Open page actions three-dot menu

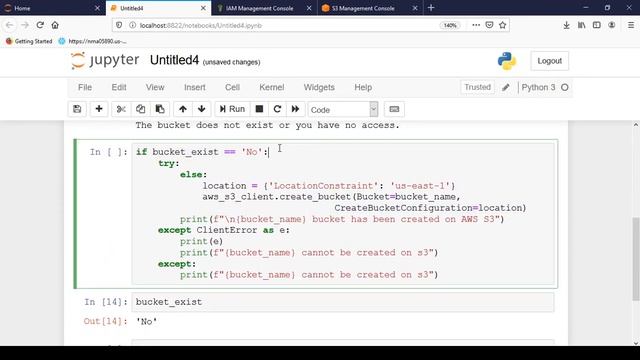click(x=476, y=25)
